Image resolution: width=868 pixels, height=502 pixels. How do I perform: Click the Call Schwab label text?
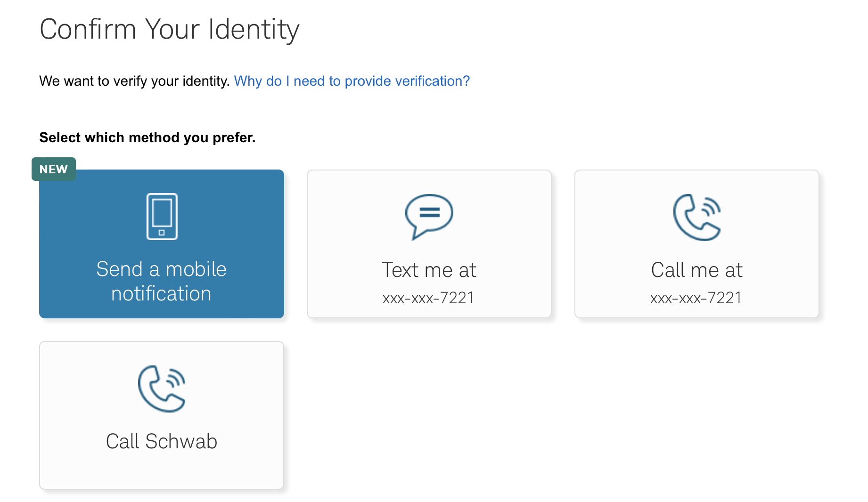click(x=162, y=441)
